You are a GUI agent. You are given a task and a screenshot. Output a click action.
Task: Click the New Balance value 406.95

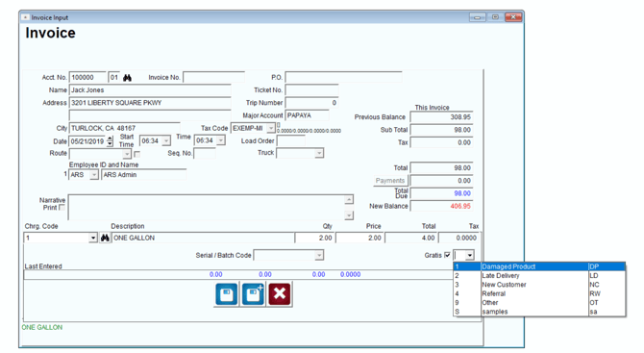coord(441,206)
